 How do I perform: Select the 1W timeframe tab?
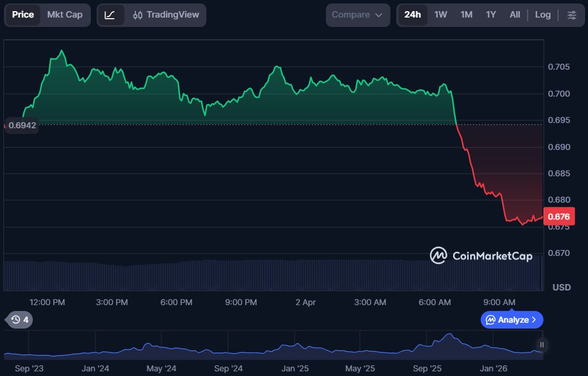[x=440, y=15]
